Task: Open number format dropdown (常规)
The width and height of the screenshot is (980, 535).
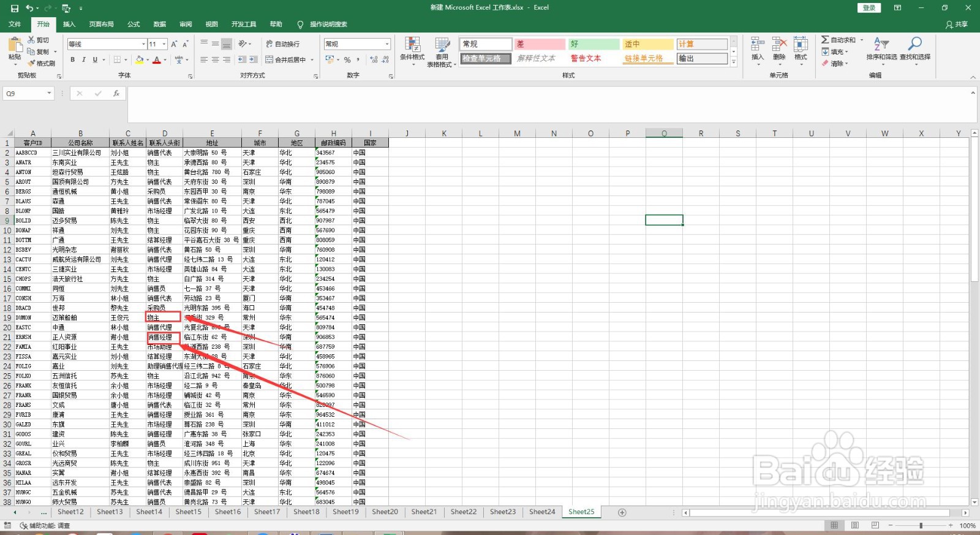Action: (x=387, y=44)
